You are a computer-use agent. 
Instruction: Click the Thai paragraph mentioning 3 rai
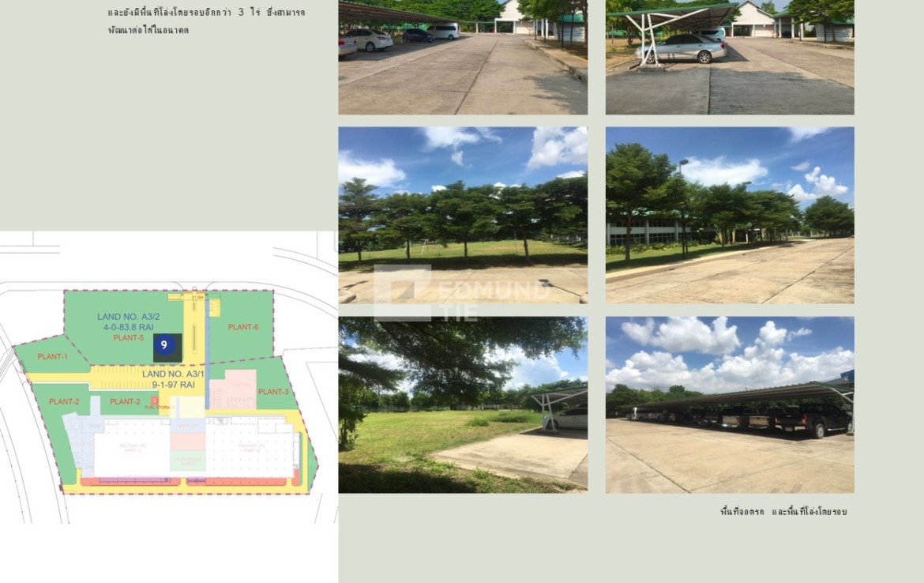206,21
